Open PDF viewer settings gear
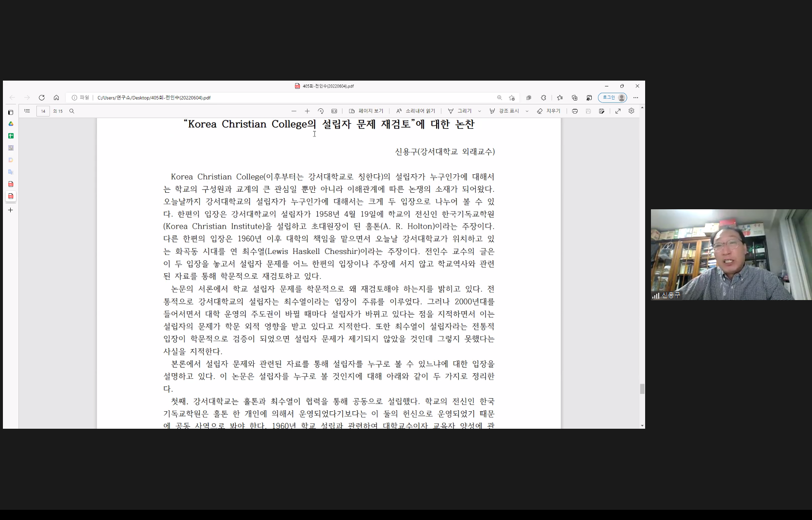Screen dimensions: 812x520 (x=632, y=111)
